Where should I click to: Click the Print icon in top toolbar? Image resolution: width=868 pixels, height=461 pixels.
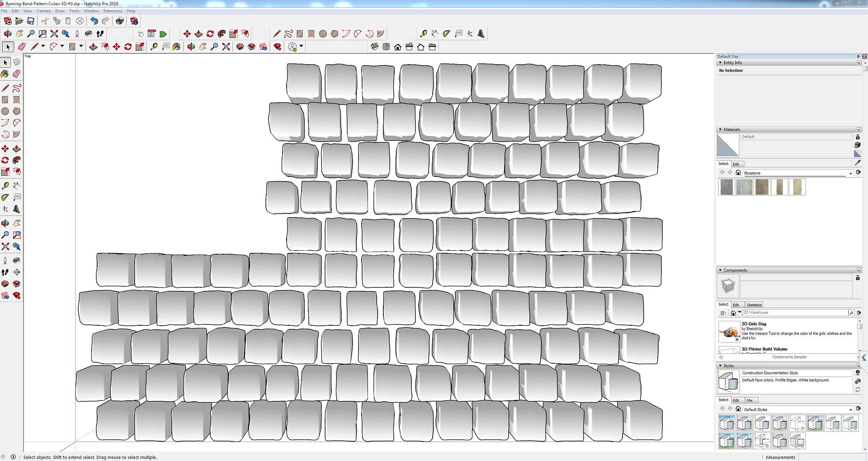(120, 21)
